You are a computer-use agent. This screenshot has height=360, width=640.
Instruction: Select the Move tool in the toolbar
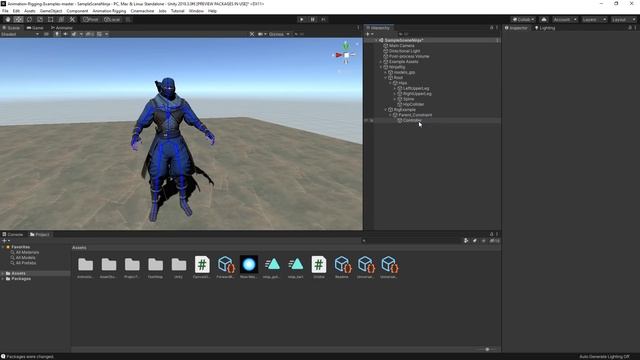(x=18, y=20)
